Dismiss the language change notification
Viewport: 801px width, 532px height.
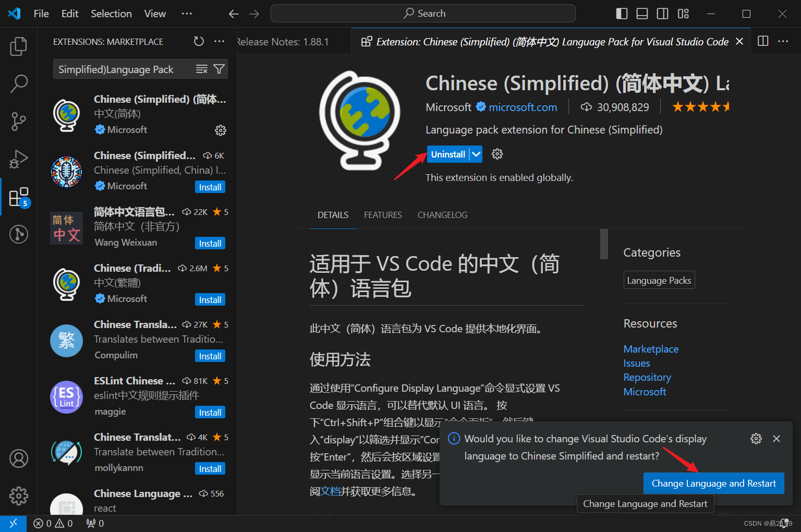pos(776,439)
